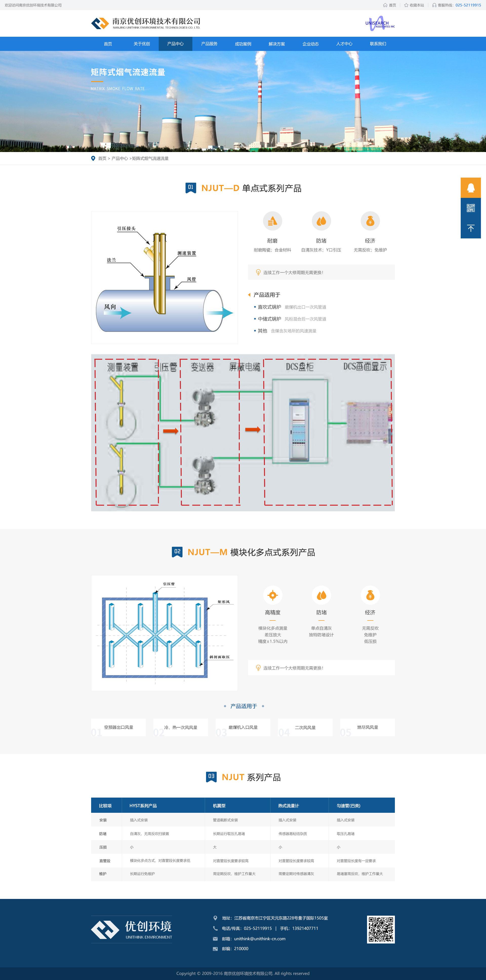486x980 pixels.
Task: Click the 热式流量计 table header
Action: click(x=299, y=805)
